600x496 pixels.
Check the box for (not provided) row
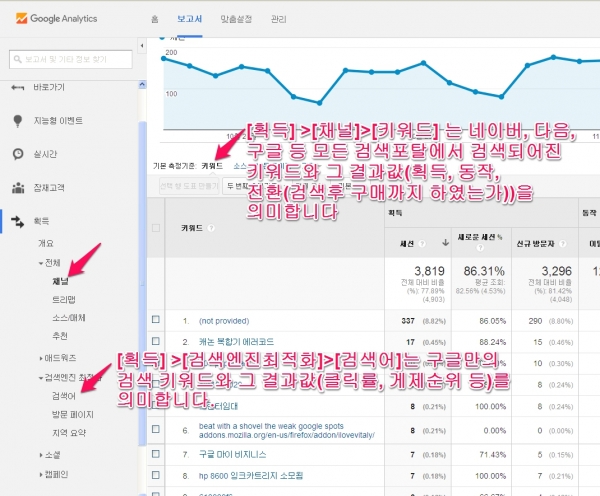tap(155, 322)
